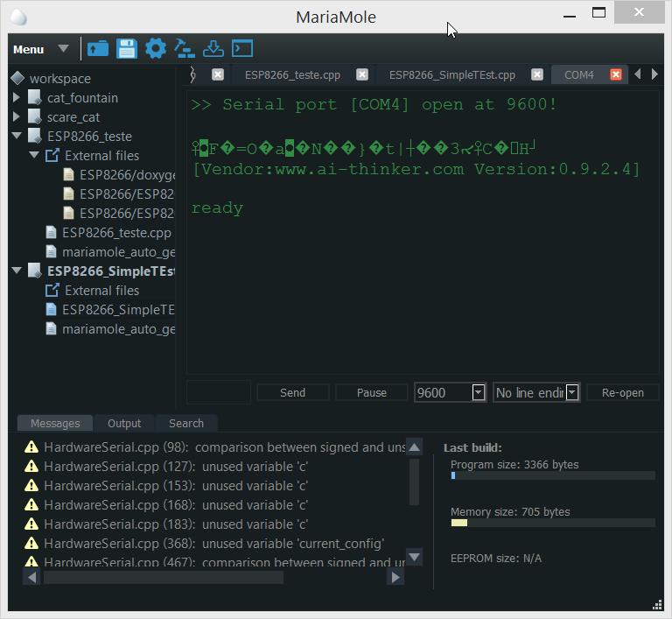The image size is (672, 619).
Task: Switch to the Output tab
Action: tap(124, 424)
